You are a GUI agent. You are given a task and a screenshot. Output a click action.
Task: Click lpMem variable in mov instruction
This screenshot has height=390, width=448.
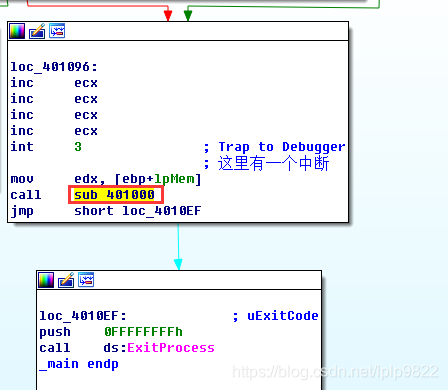pos(174,179)
